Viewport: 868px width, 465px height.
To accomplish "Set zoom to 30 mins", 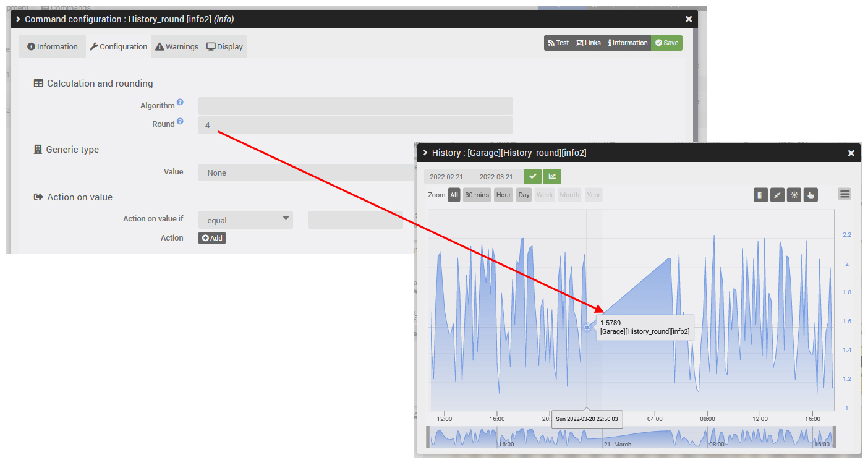I will [477, 195].
